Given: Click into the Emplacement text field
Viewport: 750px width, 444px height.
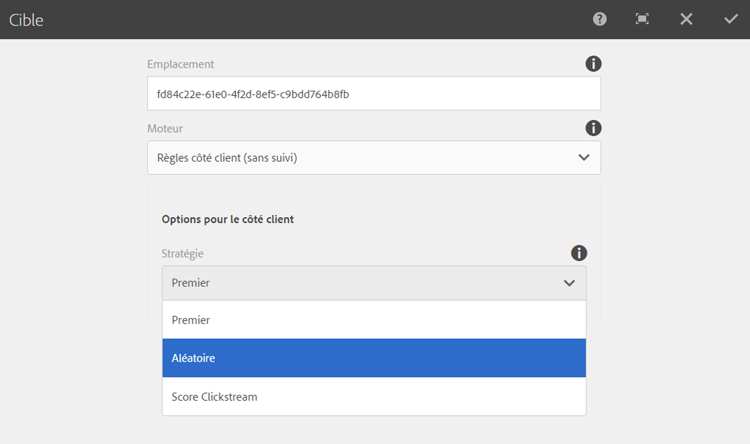Looking at the screenshot, I should coord(373,94).
